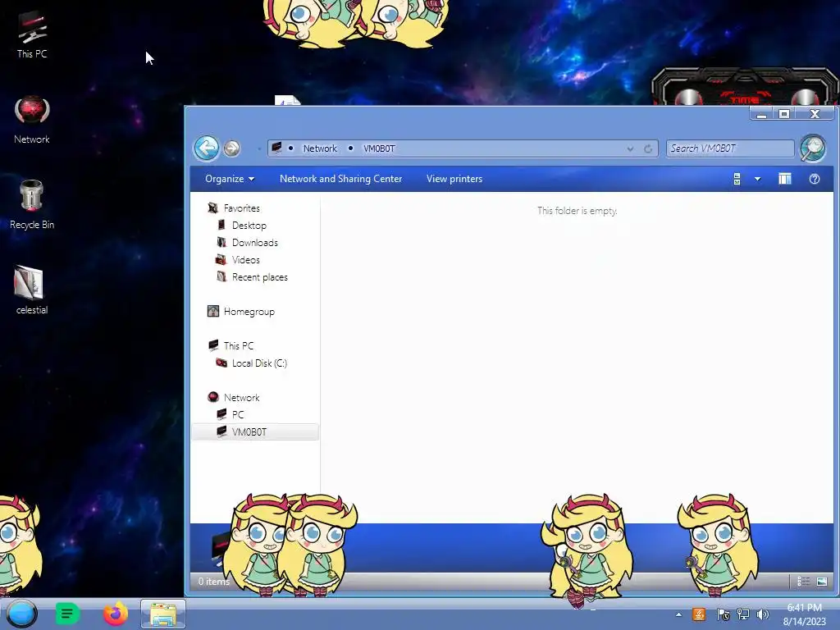Click the Favorites star icon

(212, 208)
